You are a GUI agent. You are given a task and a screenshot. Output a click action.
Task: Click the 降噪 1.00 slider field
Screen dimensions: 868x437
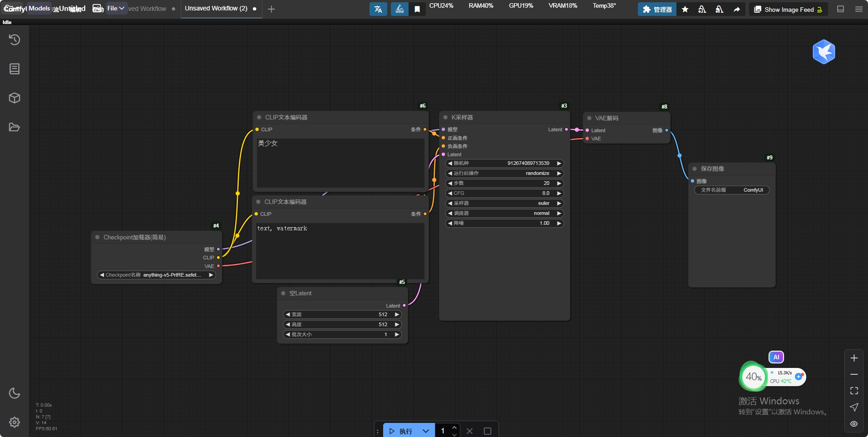(504, 223)
